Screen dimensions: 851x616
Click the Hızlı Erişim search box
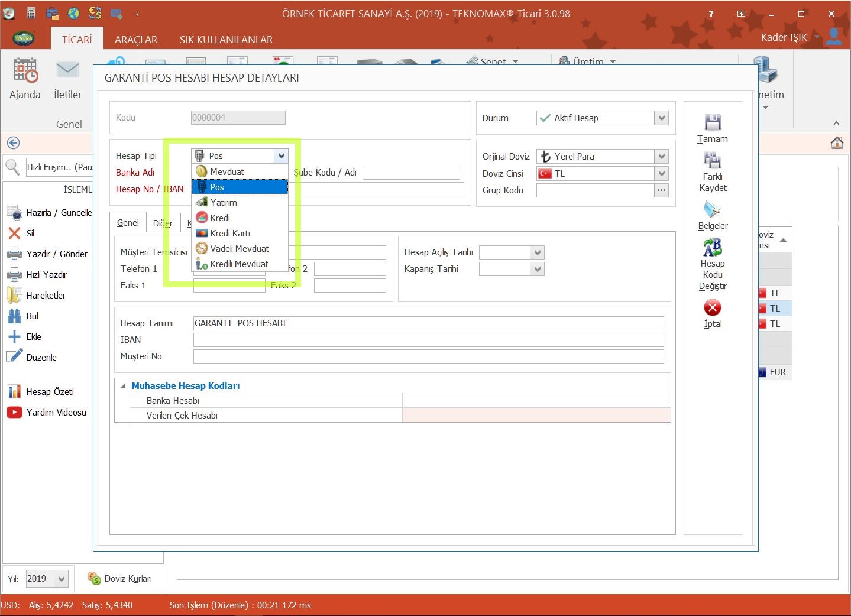(x=60, y=167)
